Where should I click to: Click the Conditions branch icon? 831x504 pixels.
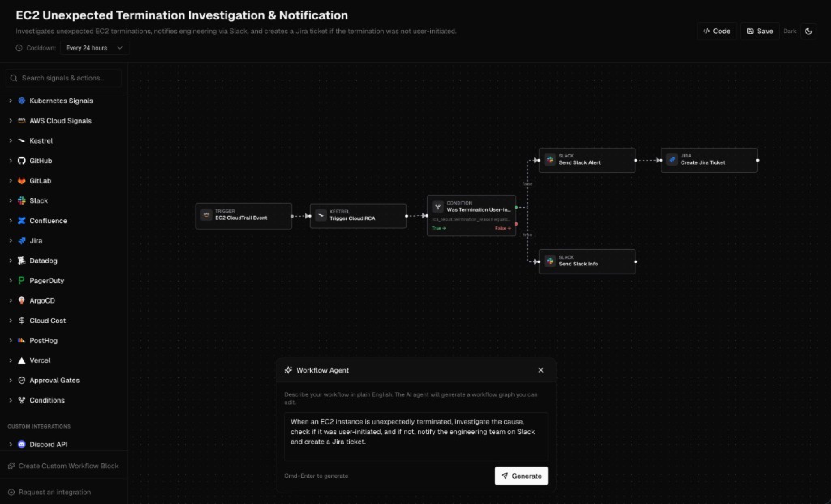point(22,400)
